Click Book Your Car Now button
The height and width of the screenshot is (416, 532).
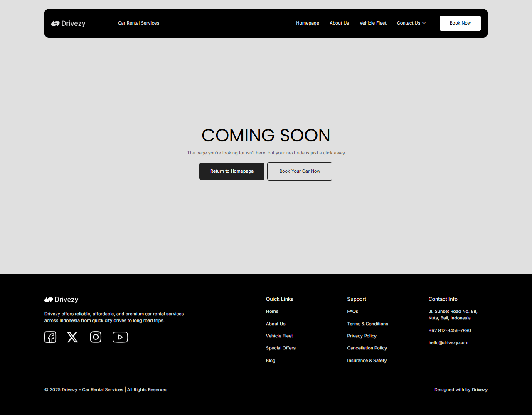[x=300, y=171]
